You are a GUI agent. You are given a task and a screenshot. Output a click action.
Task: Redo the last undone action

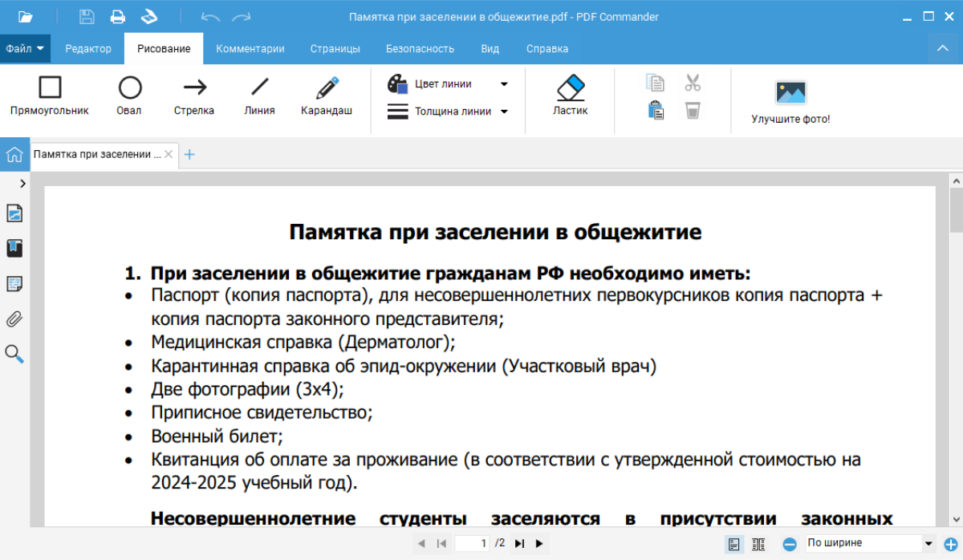pos(241,16)
